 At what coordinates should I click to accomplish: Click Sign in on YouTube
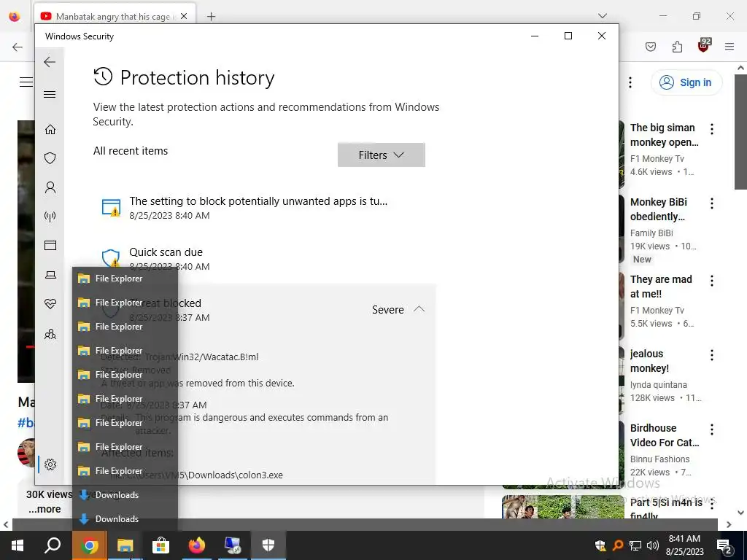(x=686, y=82)
